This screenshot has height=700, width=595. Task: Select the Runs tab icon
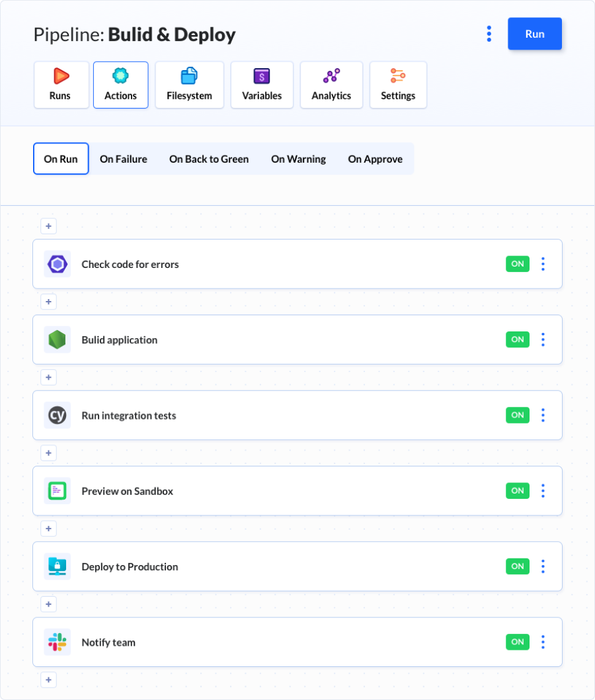pos(60,76)
